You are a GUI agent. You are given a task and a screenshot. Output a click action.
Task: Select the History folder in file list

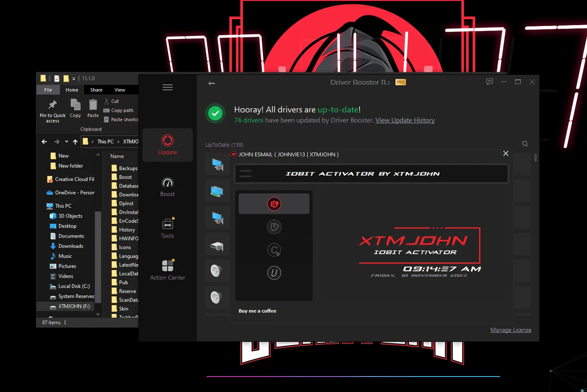(123, 230)
